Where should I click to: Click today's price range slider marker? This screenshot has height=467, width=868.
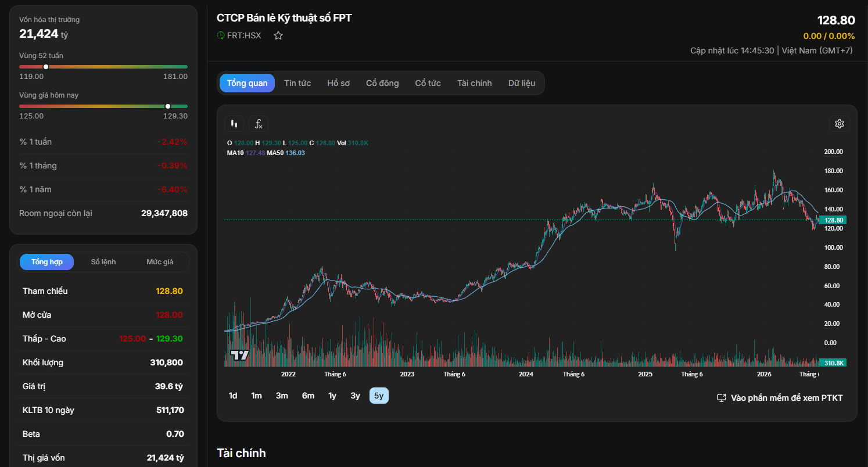[168, 106]
